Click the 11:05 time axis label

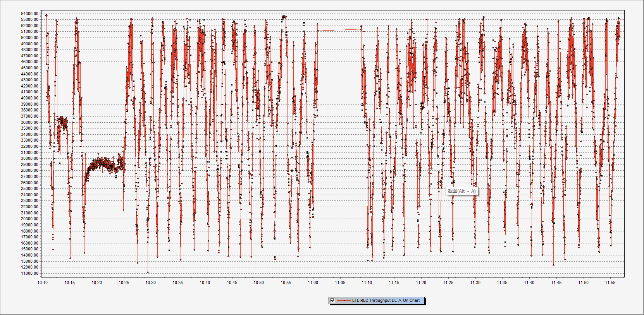[x=340, y=282]
